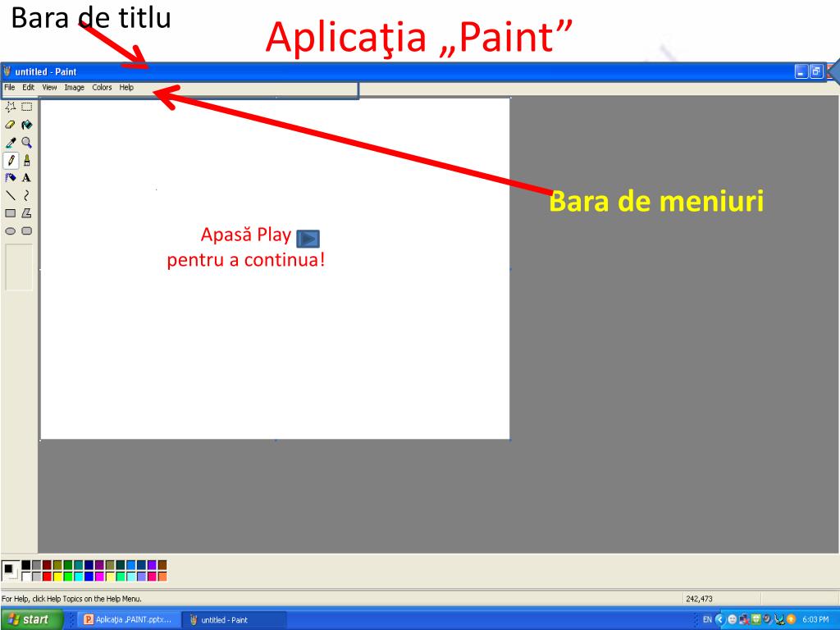Viewport: 840px width, 630px height.
Task: Restore down the Paint window
Action: click(816, 71)
